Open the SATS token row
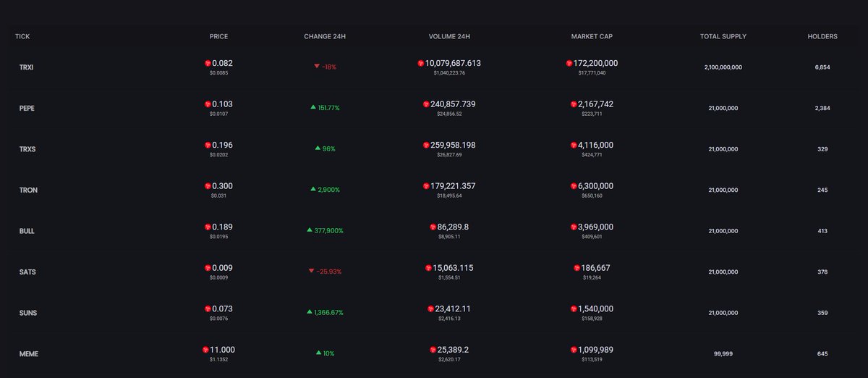This screenshot has height=378, width=868. point(434,272)
